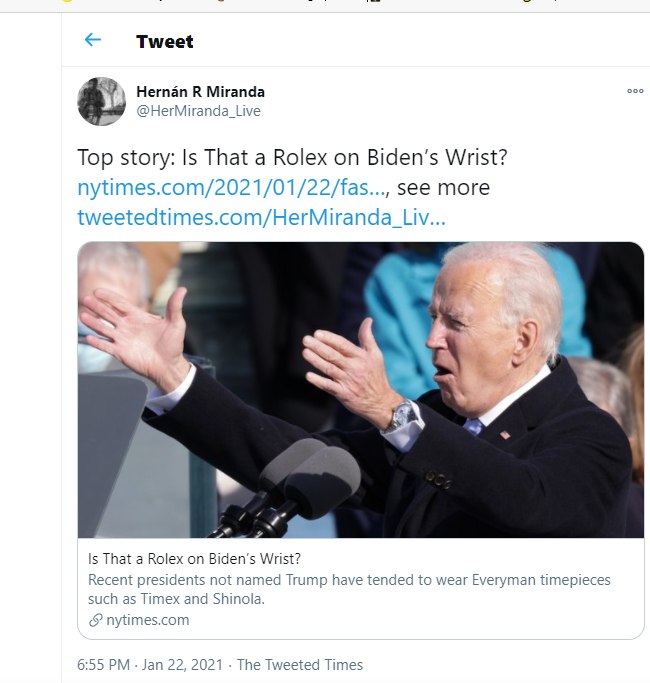Open the 6:55 PM Jan 22 timestamp
Image resolution: width=650 pixels, height=683 pixels.
[150, 665]
